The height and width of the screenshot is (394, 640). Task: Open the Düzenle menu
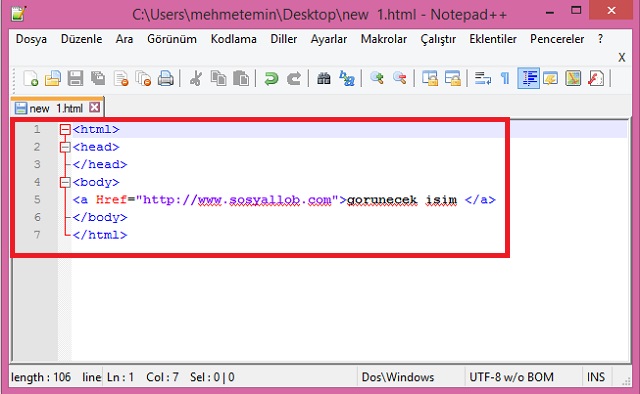click(81, 39)
